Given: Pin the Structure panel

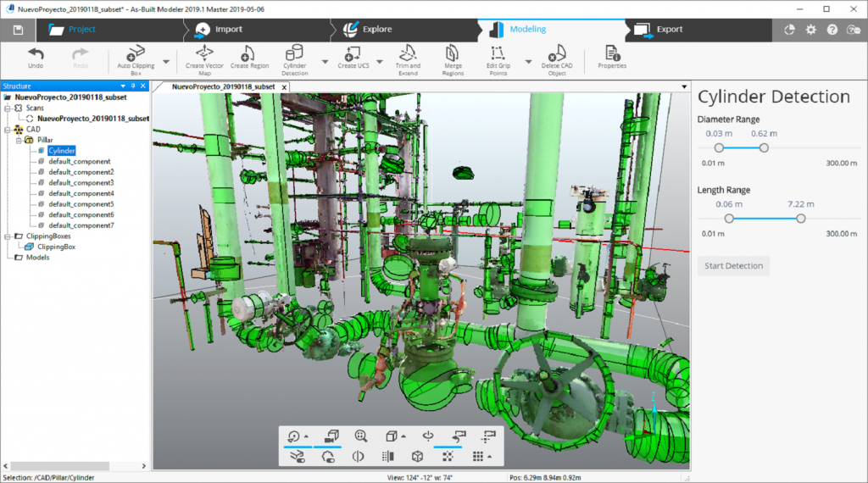Looking at the screenshot, I should pos(133,86).
